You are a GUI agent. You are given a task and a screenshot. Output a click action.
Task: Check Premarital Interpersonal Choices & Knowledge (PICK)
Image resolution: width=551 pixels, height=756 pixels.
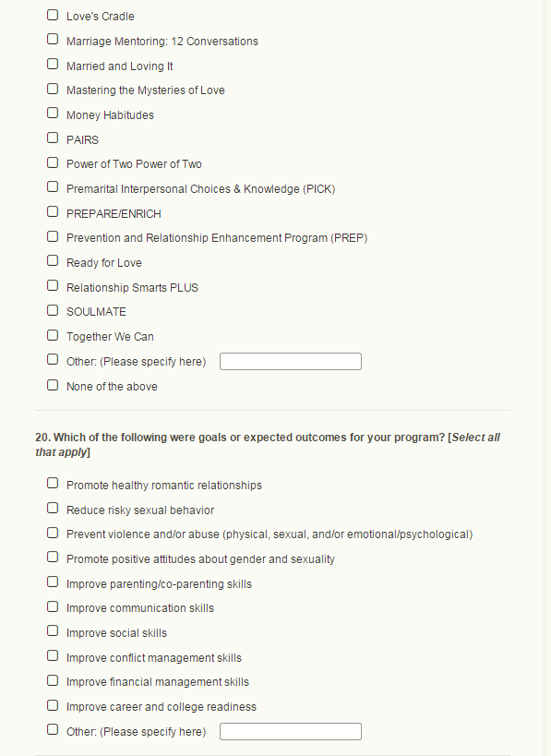point(53,186)
